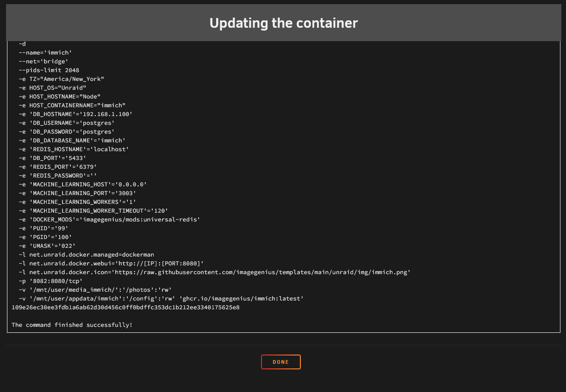Click the DB_PASSWORD 'postgres' line
566x392 pixels.
point(66,132)
